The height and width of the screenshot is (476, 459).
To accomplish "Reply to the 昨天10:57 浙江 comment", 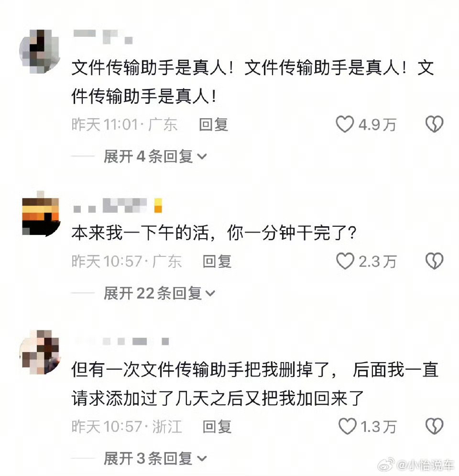I will point(217,427).
